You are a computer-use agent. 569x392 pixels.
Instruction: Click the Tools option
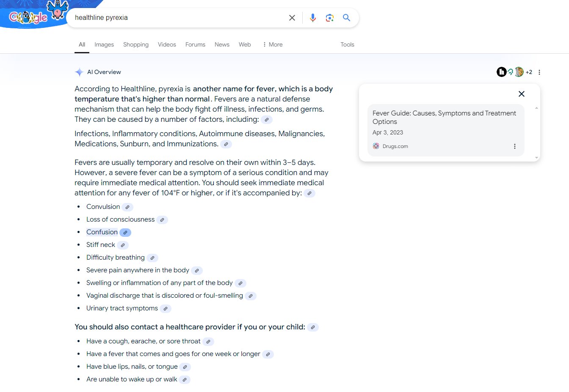pyautogui.click(x=347, y=44)
